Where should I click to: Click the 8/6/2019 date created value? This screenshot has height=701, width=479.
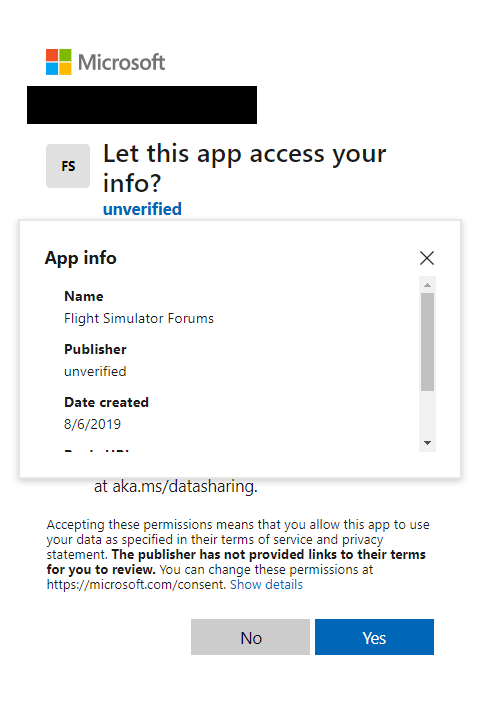coord(93,424)
